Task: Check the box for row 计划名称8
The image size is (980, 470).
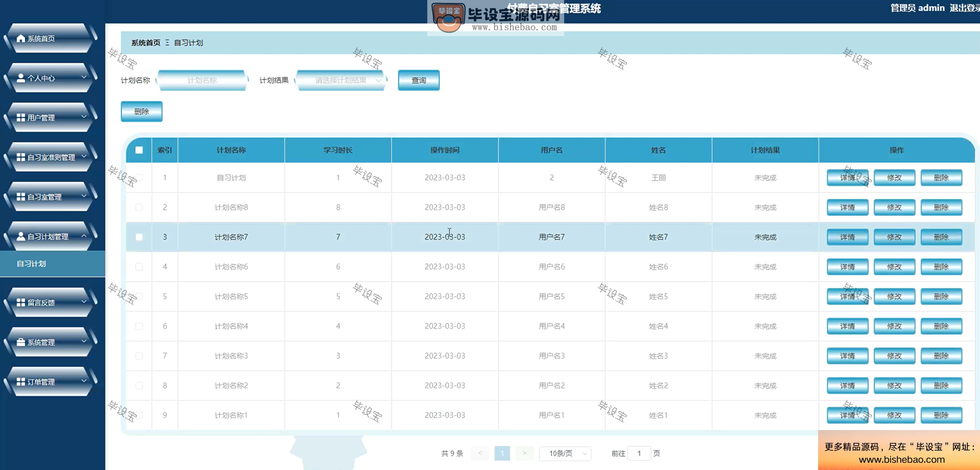Action: click(x=139, y=207)
